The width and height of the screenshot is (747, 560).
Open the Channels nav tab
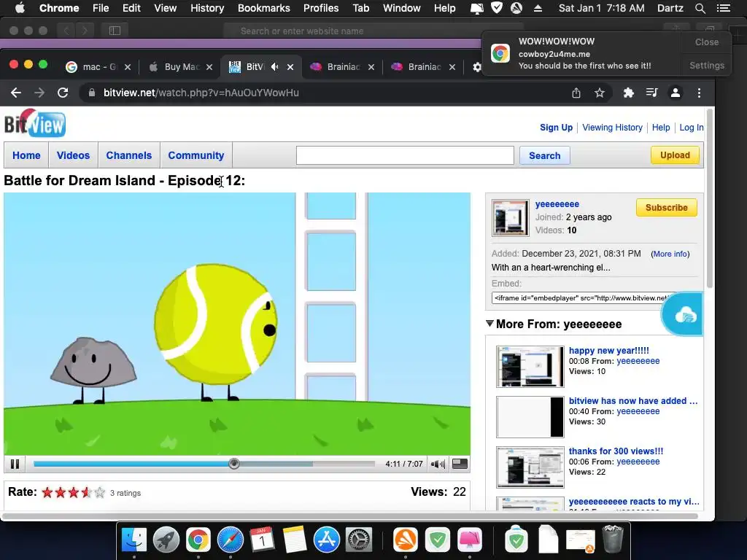(128, 155)
